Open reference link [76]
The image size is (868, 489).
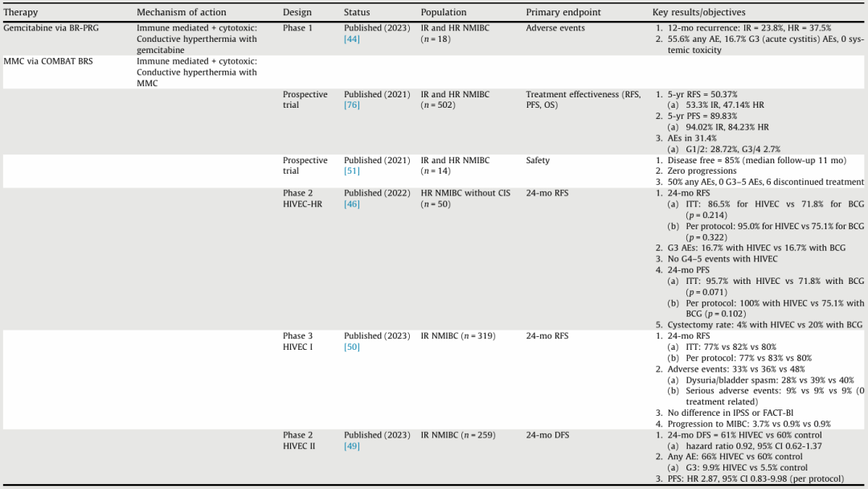tap(351, 105)
